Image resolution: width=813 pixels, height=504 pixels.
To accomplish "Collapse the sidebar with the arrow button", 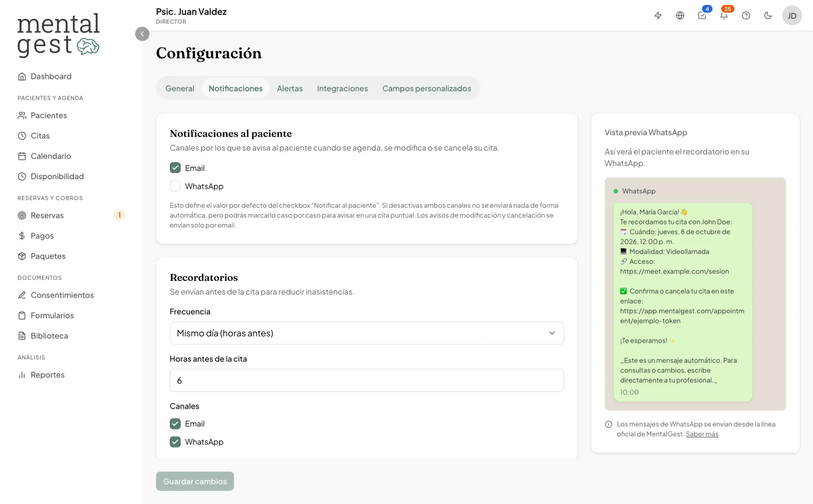I will (x=142, y=34).
